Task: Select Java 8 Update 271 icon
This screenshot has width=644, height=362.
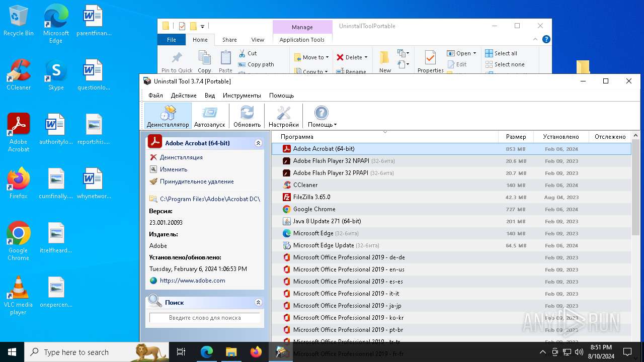Action: click(287, 221)
